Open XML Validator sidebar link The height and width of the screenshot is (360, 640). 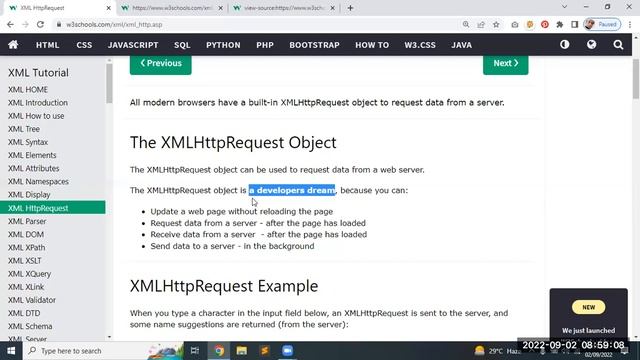coord(32,300)
